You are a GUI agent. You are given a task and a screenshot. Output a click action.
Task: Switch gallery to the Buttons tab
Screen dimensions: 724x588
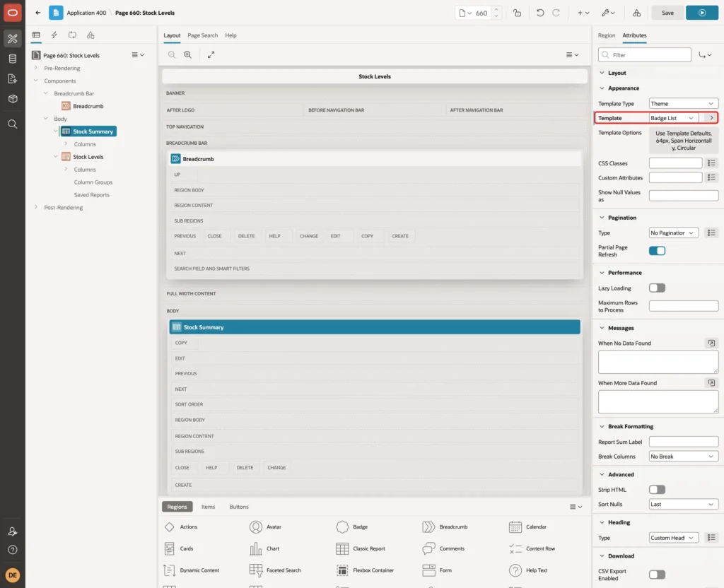click(239, 507)
